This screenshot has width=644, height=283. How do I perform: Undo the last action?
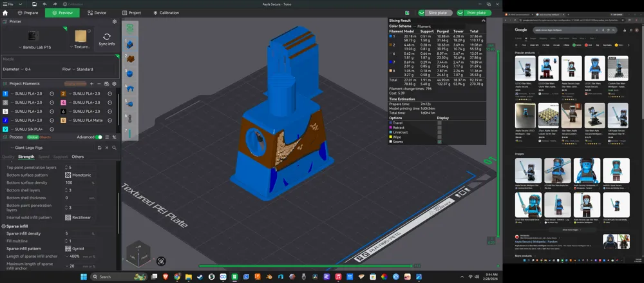45,4
